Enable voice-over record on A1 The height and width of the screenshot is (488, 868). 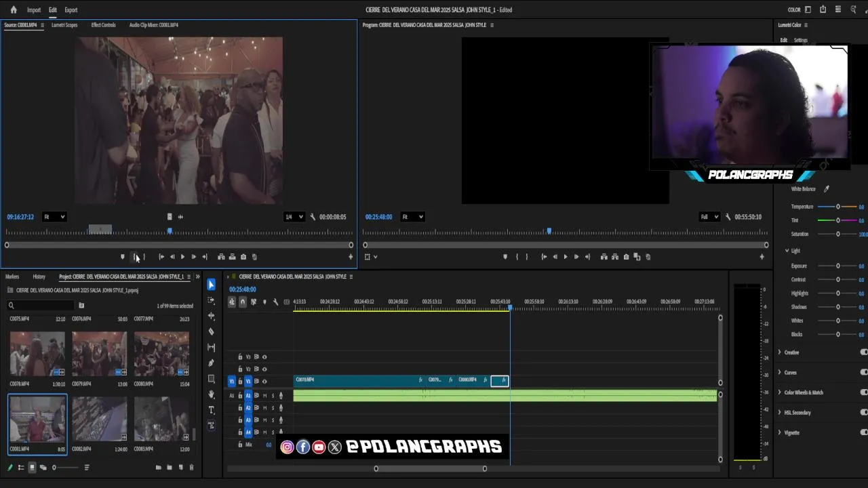pos(281,396)
